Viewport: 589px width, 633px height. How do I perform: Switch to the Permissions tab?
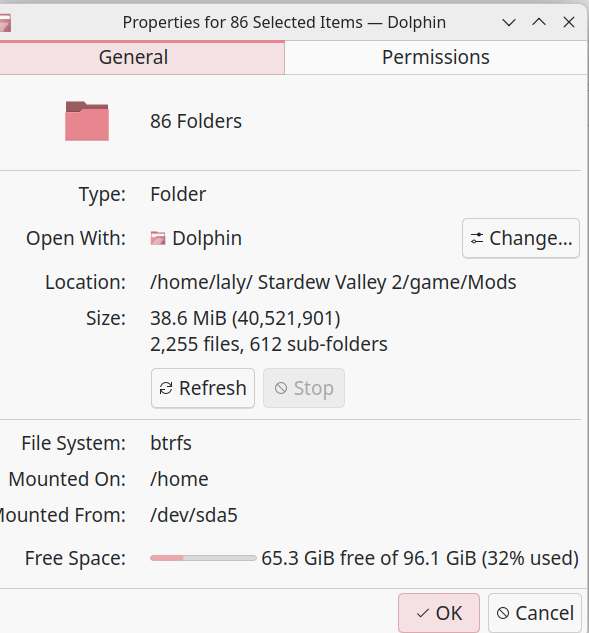pyautogui.click(x=436, y=57)
